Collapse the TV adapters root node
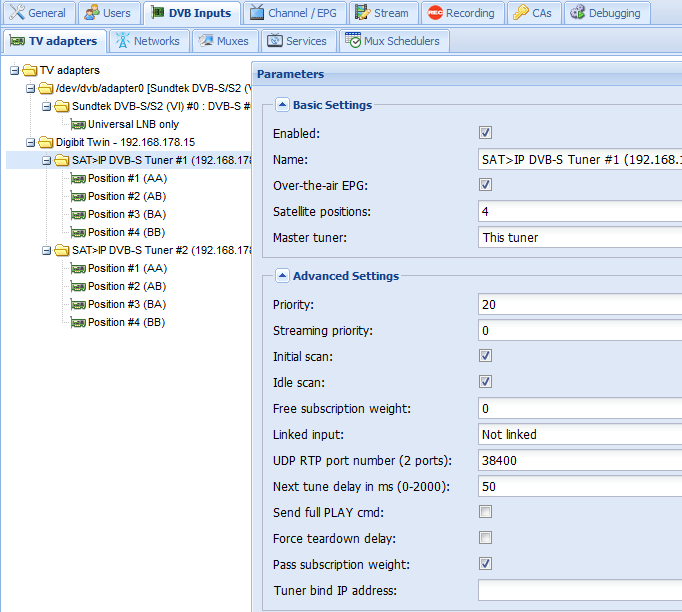Viewport: 682px width, 612px height. [14, 70]
